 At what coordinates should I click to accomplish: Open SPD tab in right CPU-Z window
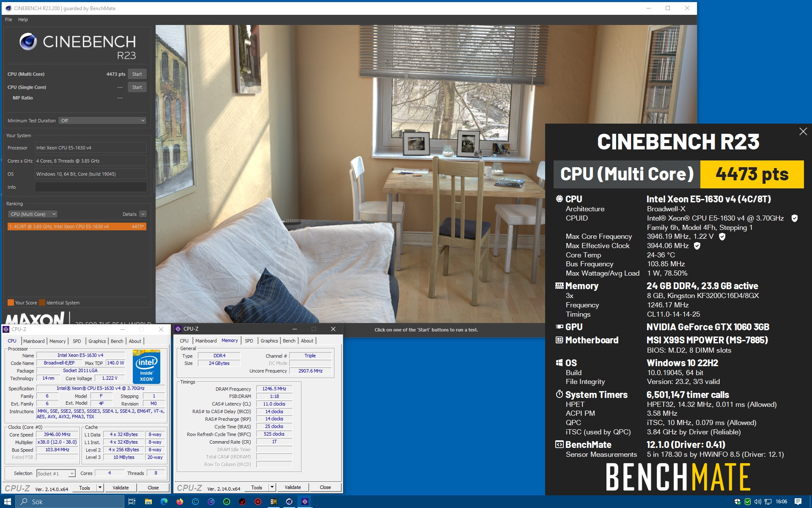[249, 341]
